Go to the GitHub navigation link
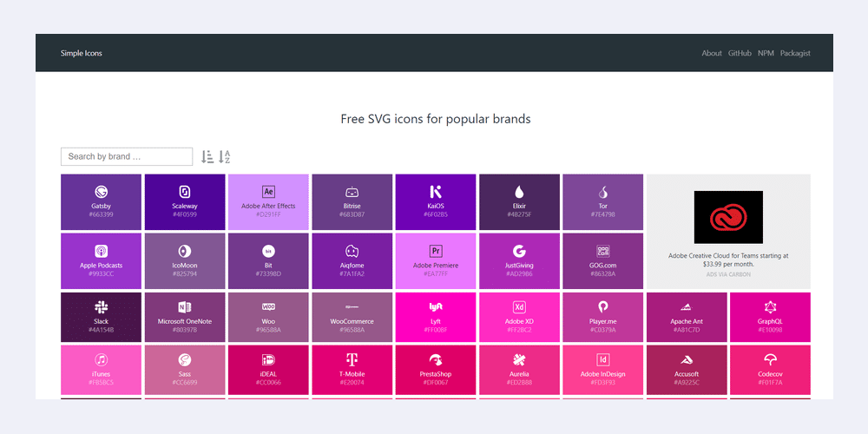The height and width of the screenshot is (434, 868). click(x=740, y=53)
